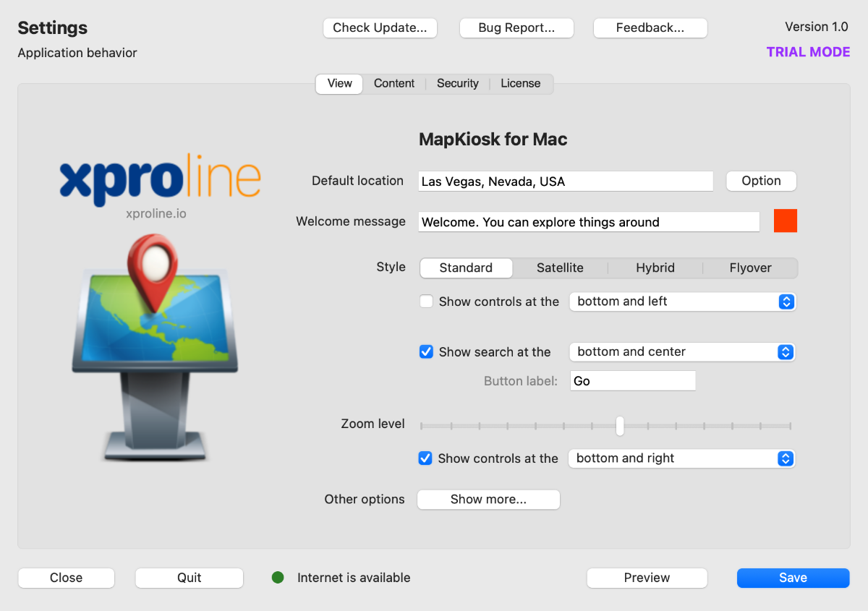Switch to the View tab
Screen dimensions: 868x611
339,83
